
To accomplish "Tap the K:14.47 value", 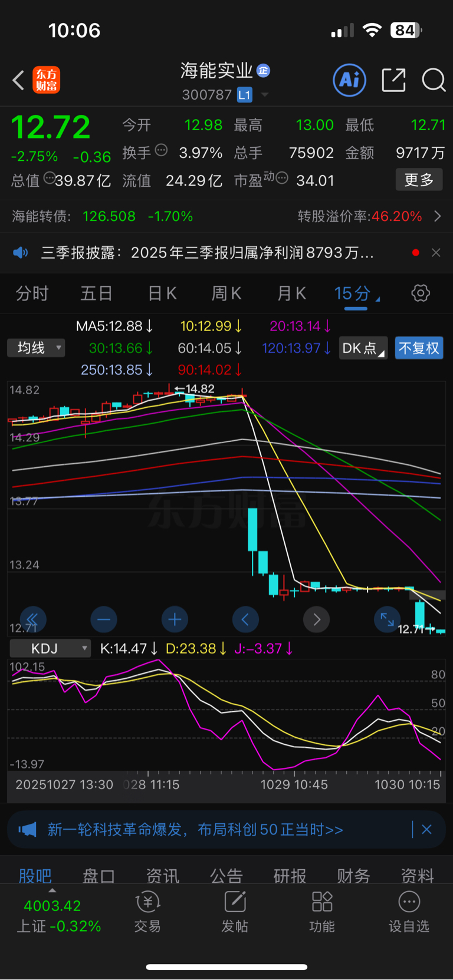I will (x=129, y=649).
